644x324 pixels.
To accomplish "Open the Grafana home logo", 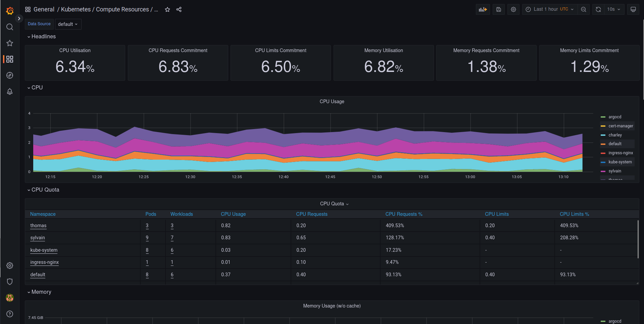I will coord(10,11).
